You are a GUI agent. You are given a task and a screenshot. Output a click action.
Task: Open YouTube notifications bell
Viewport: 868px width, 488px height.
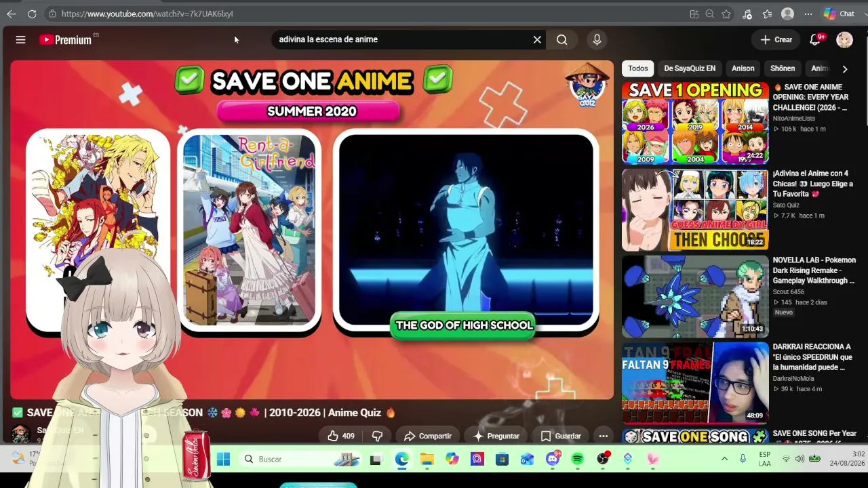pos(816,40)
